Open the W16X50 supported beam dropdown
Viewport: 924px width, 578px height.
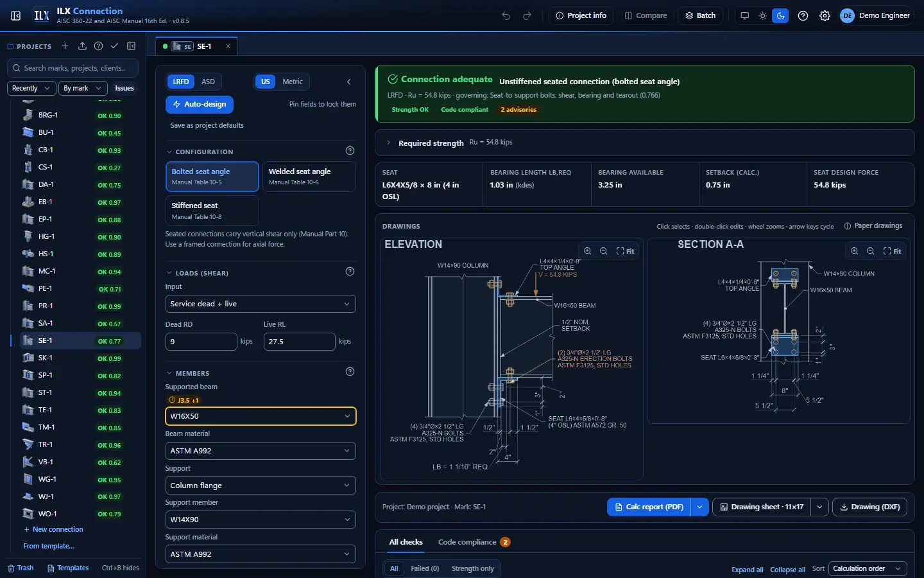tap(261, 416)
